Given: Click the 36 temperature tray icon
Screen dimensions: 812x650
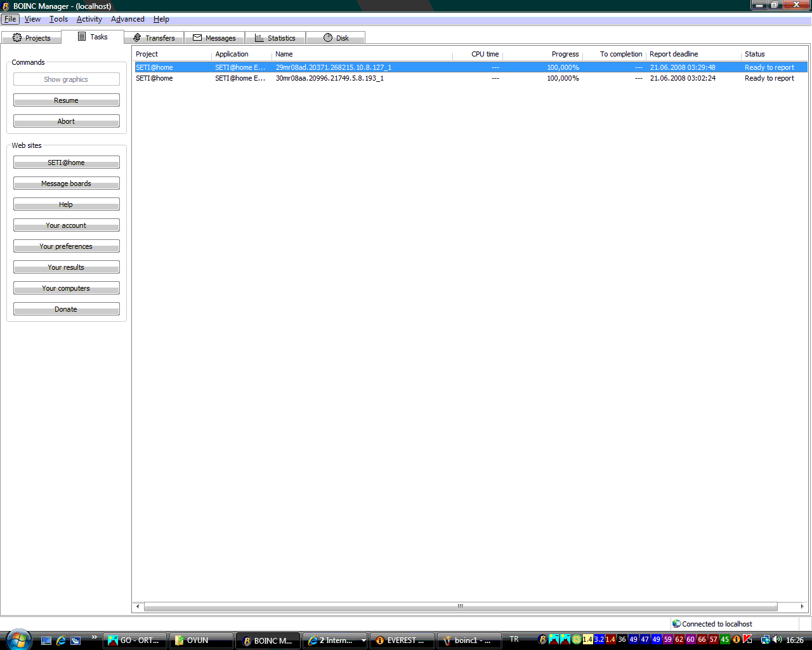Looking at the screenshot, I should click(622, 639).
